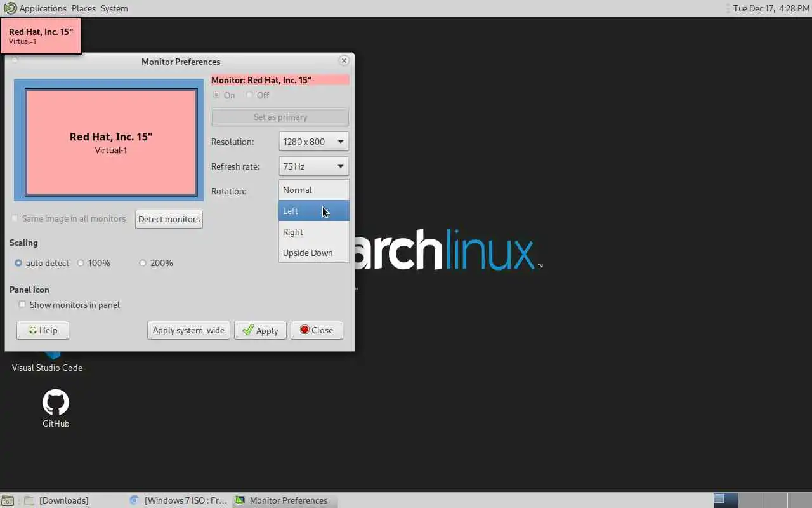The height and width of the screenshot is (508, 812).
Task: Close the Monitor Preferences window
Action: (344, 61)
